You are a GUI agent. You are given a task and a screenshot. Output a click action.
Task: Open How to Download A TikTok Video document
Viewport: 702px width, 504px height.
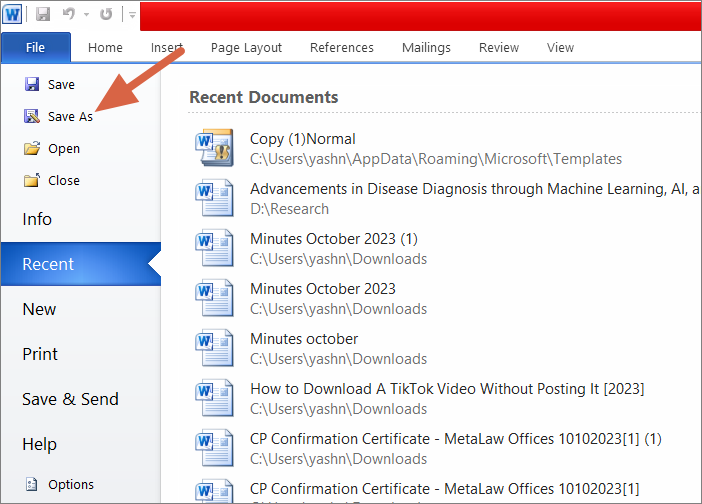pyautogui.click(x=447, y=389)
